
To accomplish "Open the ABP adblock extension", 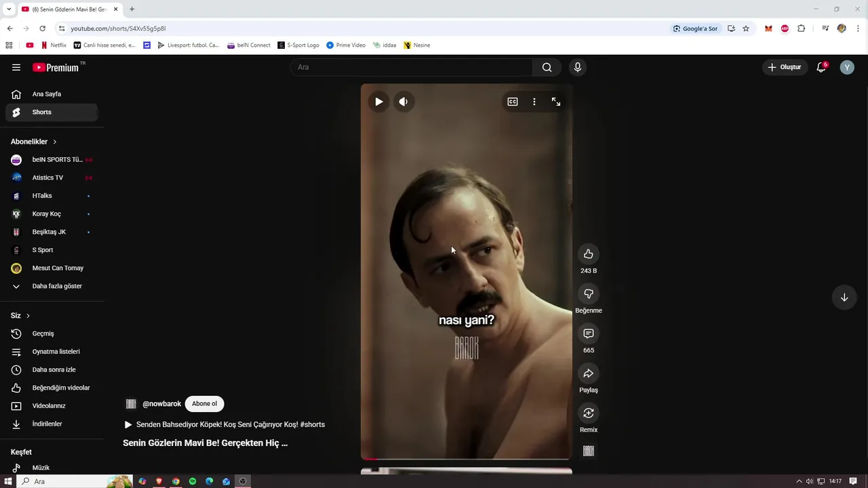I will pos(785,28).
